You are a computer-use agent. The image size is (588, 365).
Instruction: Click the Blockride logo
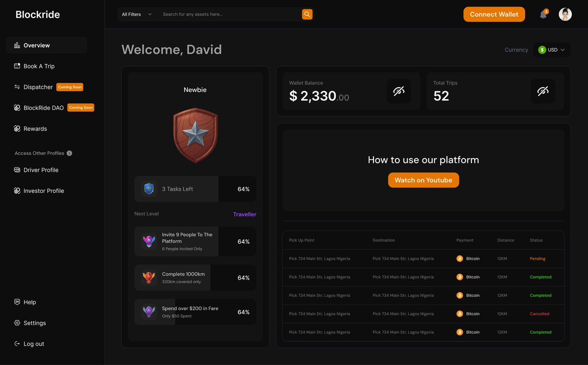point(38,15)
